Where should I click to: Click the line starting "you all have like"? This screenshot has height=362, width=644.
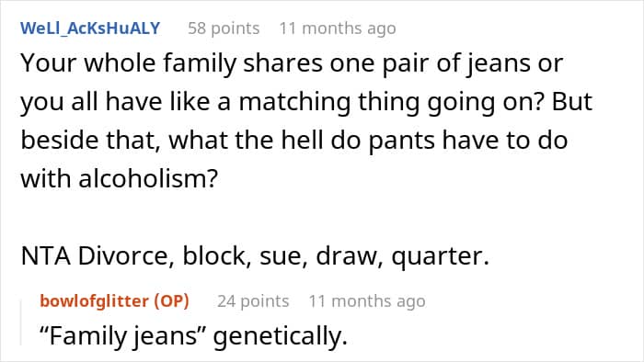(x=306, y=102)
